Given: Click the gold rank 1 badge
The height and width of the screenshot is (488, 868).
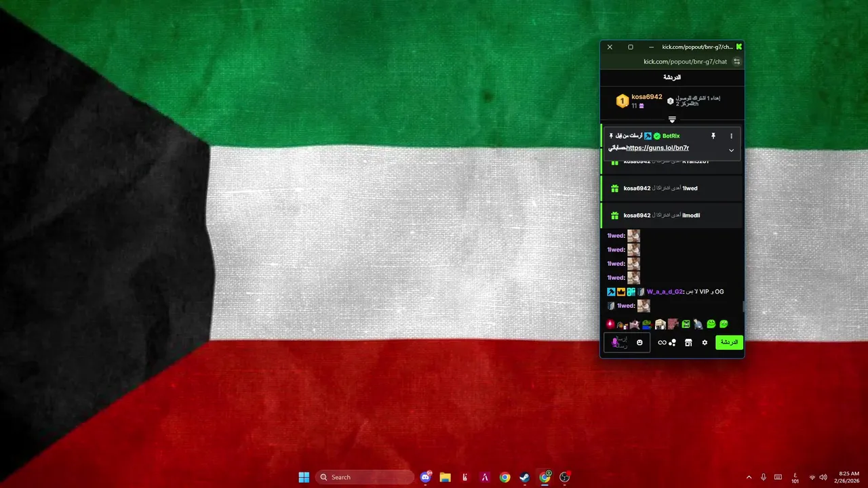Looking at the screenshot, I should pos(622,102).
